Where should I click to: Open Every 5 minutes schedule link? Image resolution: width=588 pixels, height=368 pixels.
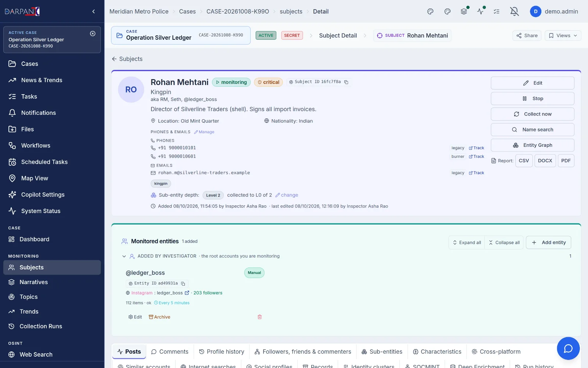[172, 303]
